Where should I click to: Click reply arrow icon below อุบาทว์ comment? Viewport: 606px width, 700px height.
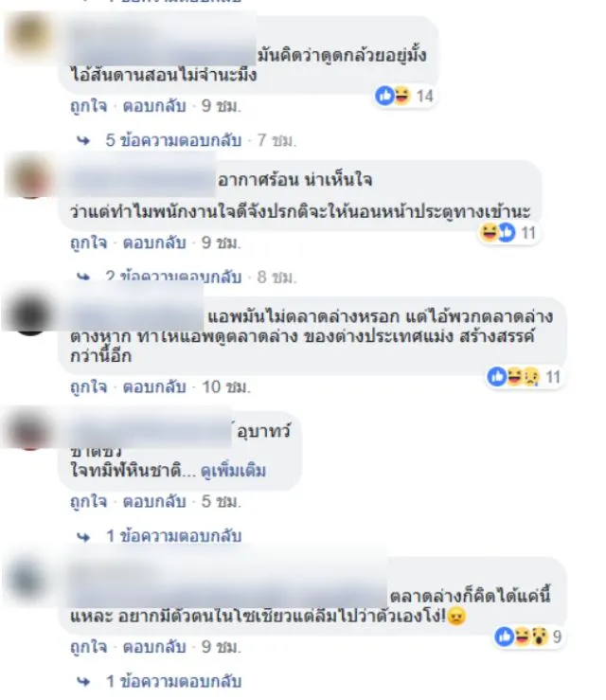coord(83,536)
